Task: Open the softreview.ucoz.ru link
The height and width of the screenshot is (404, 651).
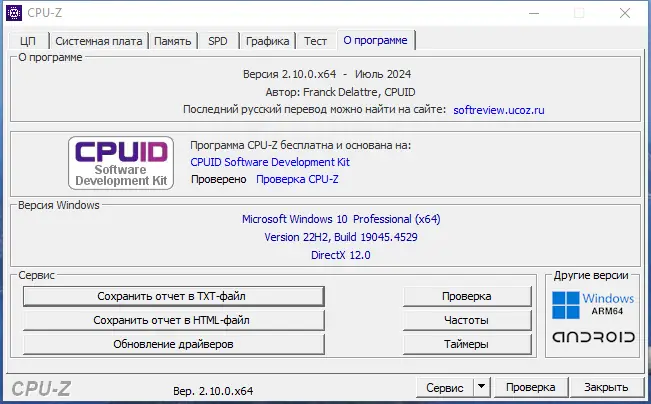Action: (499, 110)
